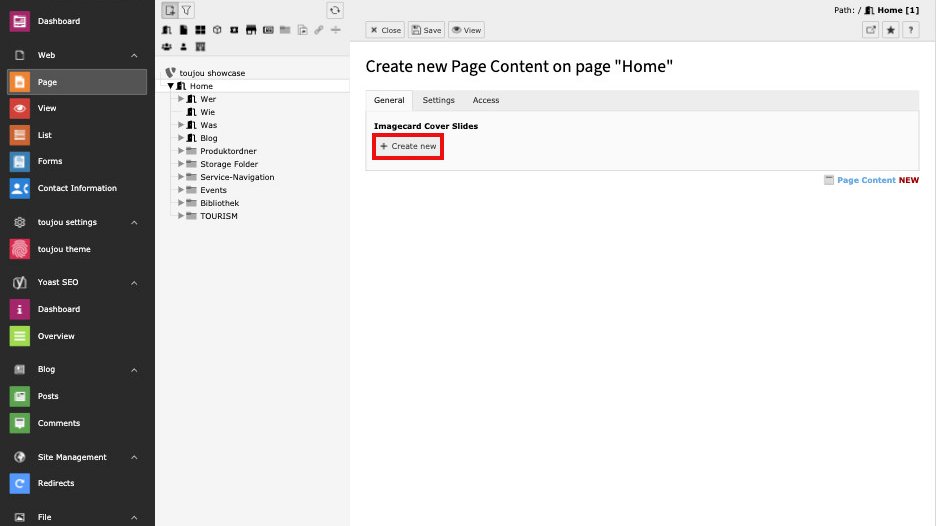Click Create new slide button
This screenshot has width=936, height=526.
coord(408,146)
